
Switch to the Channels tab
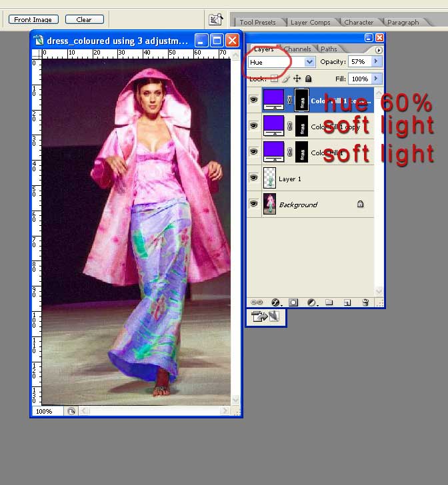tap(297, 49)
